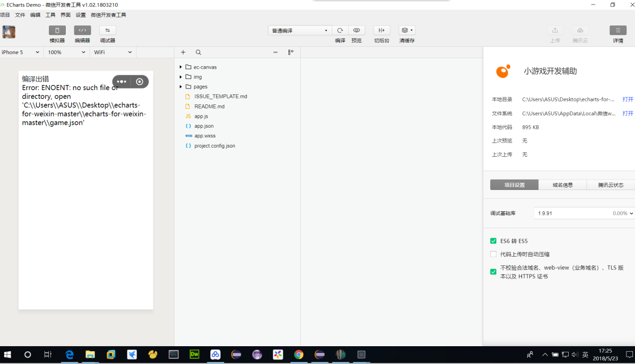Open the 项目 menu
The image size is (635, 364).
tap(5, 15)
